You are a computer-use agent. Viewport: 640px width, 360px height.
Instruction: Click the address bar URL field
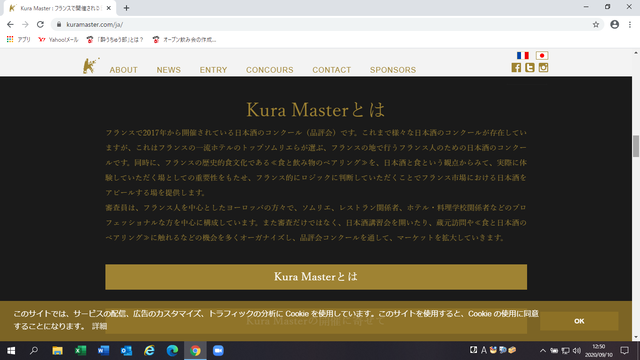pyautogui.click(x=327, y=24)
